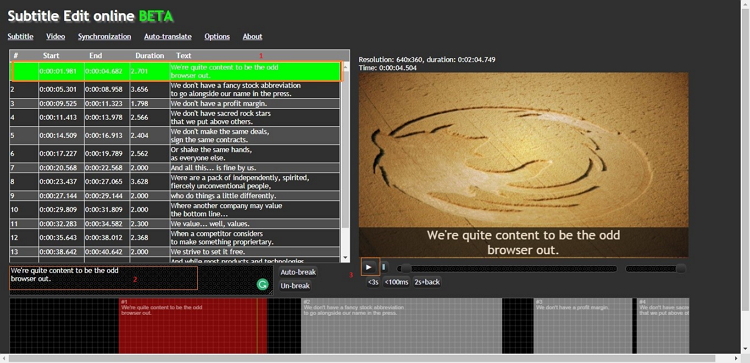750x363 pixels.
Task: Click the volume slider handle
Action: (x=680, y=269)
